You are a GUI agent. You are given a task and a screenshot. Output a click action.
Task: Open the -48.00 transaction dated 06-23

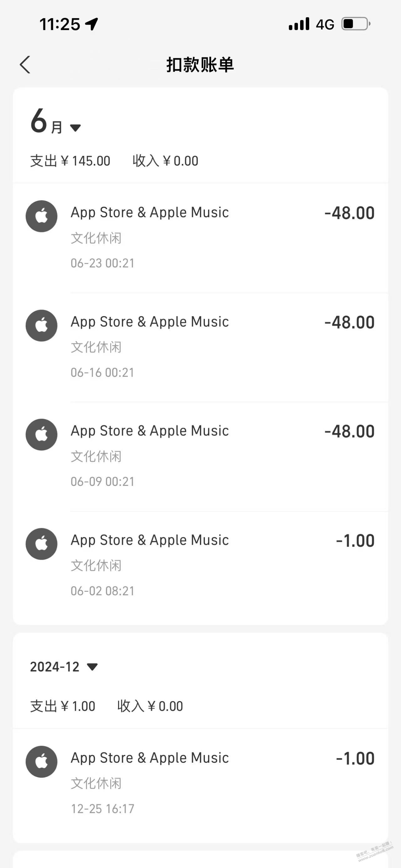200,238
